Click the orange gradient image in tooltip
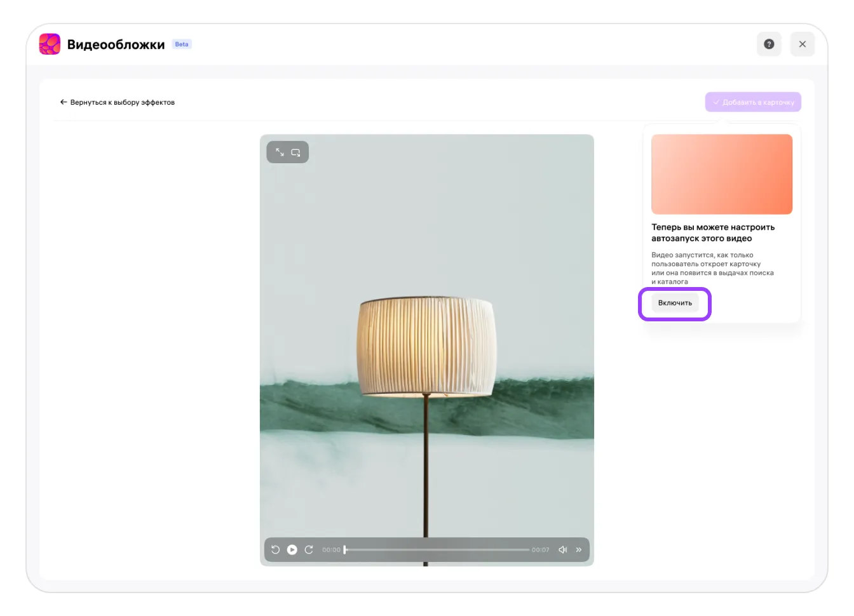The height and width of the screenshot is (616, 854). pyautogui.click(x=722, y=174)
